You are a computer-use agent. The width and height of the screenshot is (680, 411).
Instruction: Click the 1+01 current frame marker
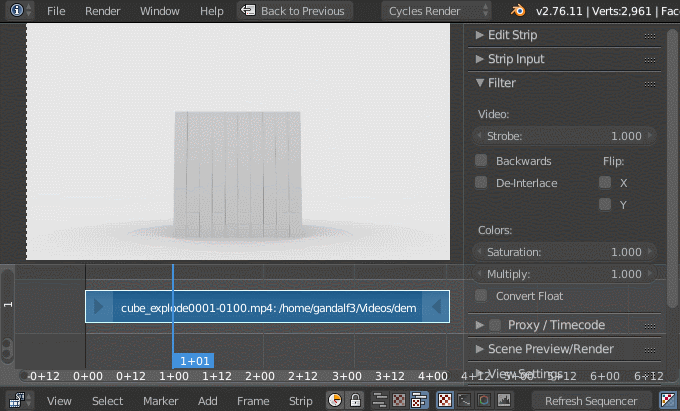click(193, 361)
